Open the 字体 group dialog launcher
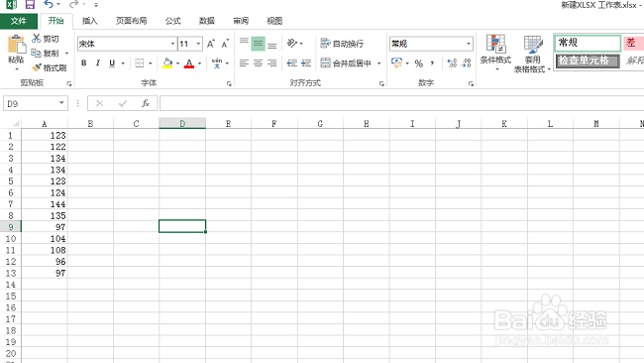Viewport: 644px width, 363px height. [229, 83]
